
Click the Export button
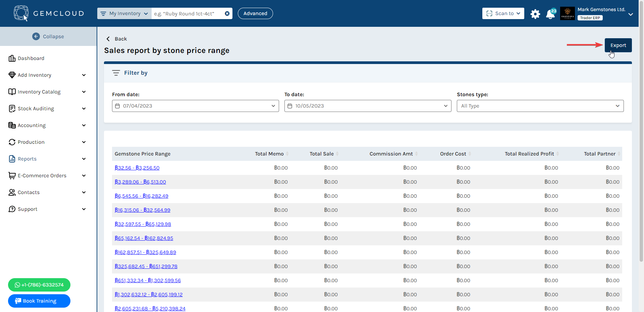pyautogui.click(x=618, y=45)
